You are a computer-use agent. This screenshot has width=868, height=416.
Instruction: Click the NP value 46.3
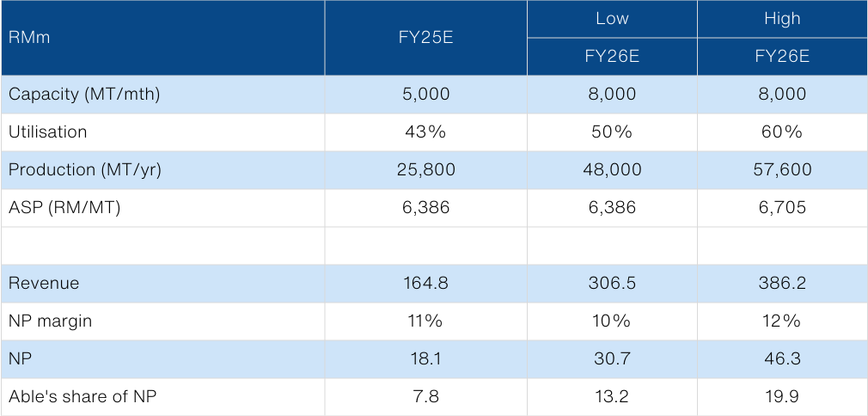781,359
